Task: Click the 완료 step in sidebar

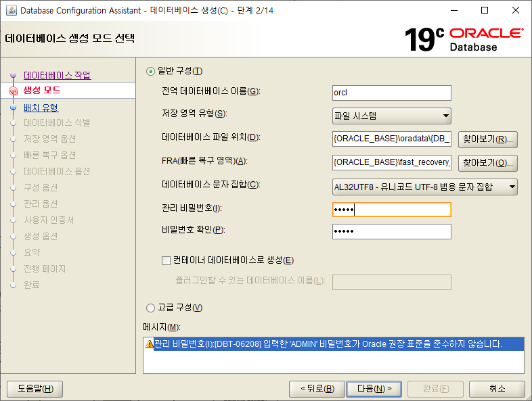Action: coord(32,285)
